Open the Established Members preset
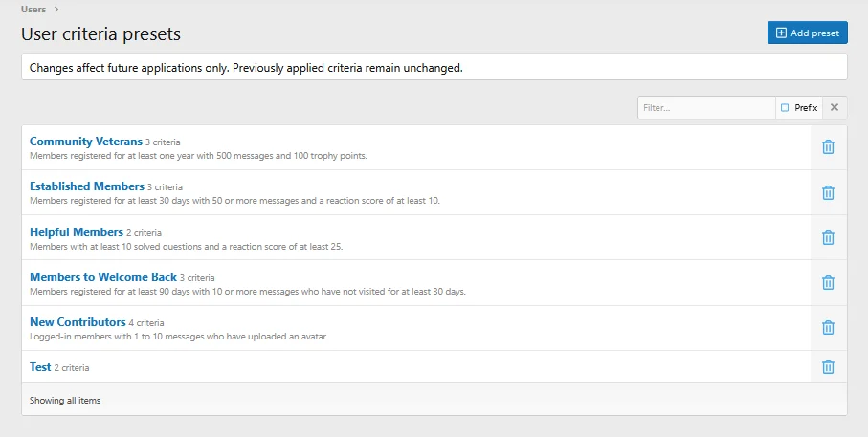 tap(87, 186)
